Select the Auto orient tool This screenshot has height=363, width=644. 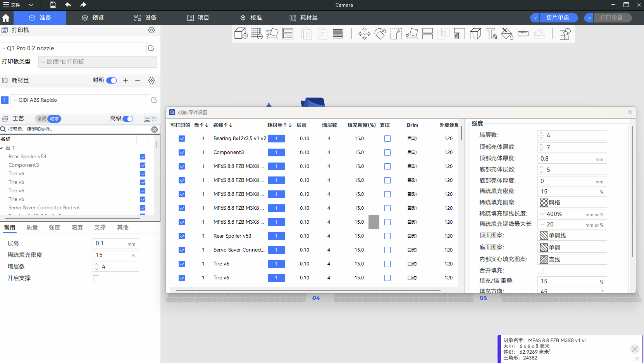[272, 34]
